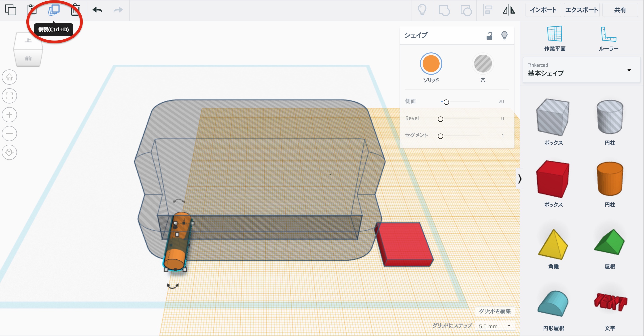644x336 pixels.
Task: Select the Solid (ソリッド) shape mode
Action: (x=431, y=64)
